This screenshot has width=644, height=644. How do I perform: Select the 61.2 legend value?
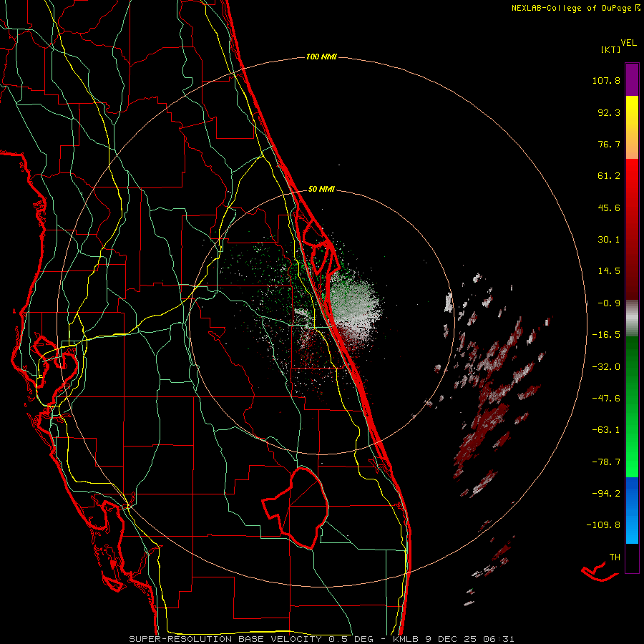tap(609, 176)
